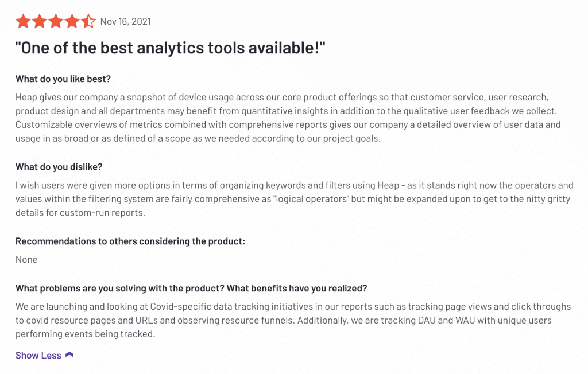
Task: Click the "What problems are you solving" heading
Action: coord(191,288)
